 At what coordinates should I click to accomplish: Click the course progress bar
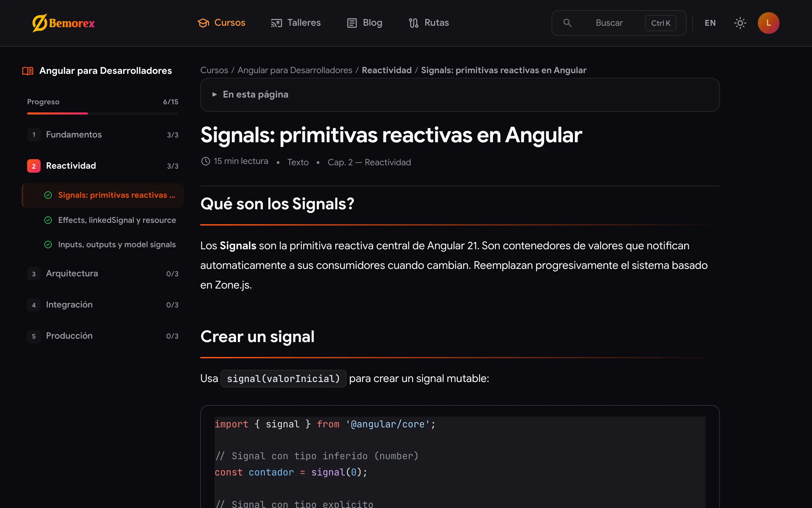(103, 113)
